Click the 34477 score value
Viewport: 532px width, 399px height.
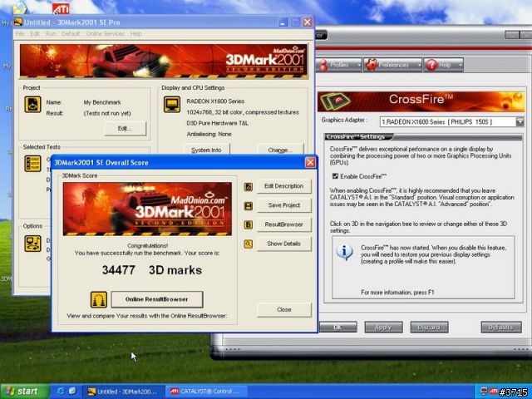tap(118, 270)
